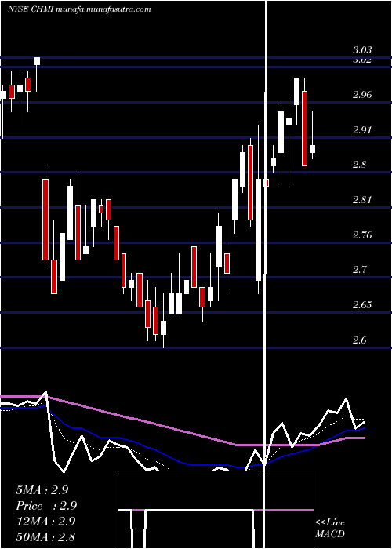Viewport: 392px width, 549px height.
Task: Click the tall red candle before the last candle
Action: tap(304, 128)
